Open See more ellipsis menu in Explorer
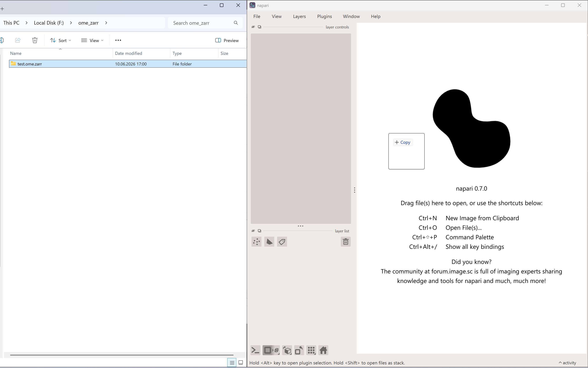 coord(118,40)
